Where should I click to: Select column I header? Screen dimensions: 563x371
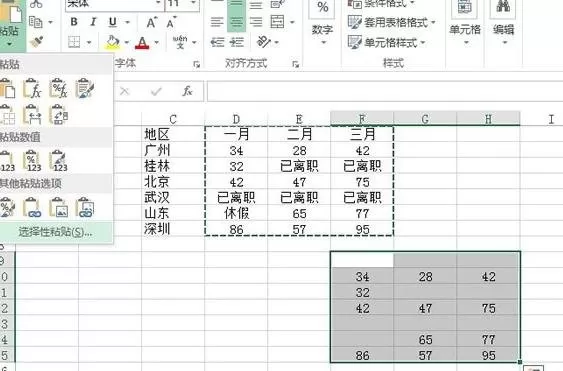coord(551,119)
